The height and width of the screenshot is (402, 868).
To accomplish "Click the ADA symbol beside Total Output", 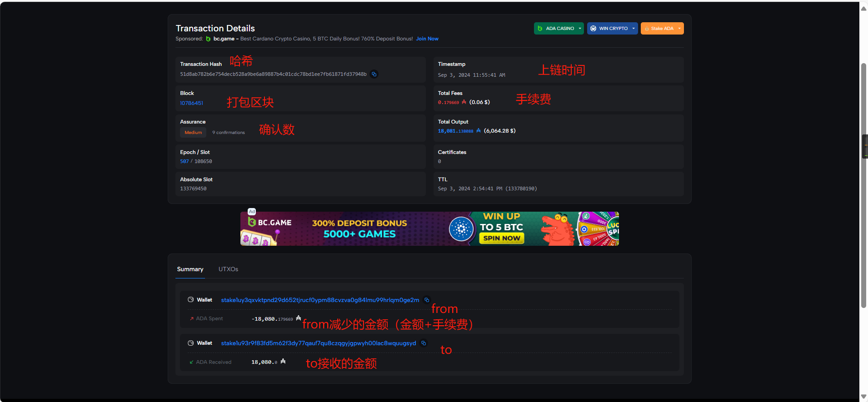I will (x=479, y=130).
